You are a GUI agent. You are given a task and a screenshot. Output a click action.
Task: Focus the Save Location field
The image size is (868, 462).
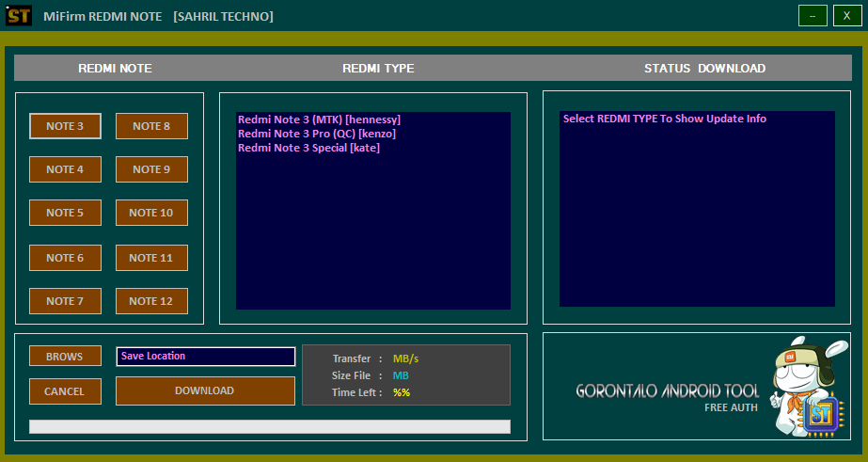[x=205, y=357]
